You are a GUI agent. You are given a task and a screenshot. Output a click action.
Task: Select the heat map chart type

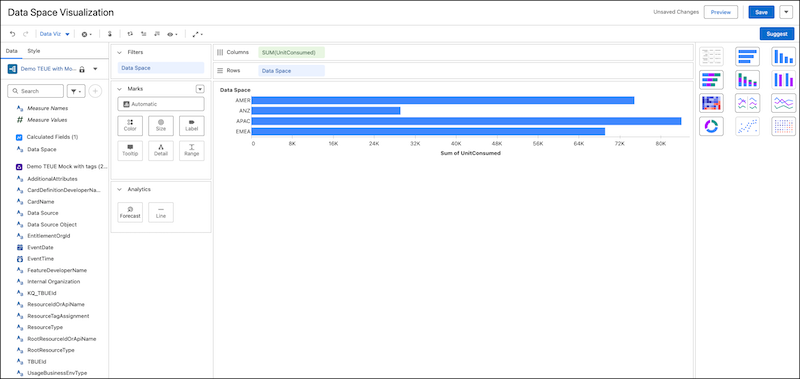[711, 103]
